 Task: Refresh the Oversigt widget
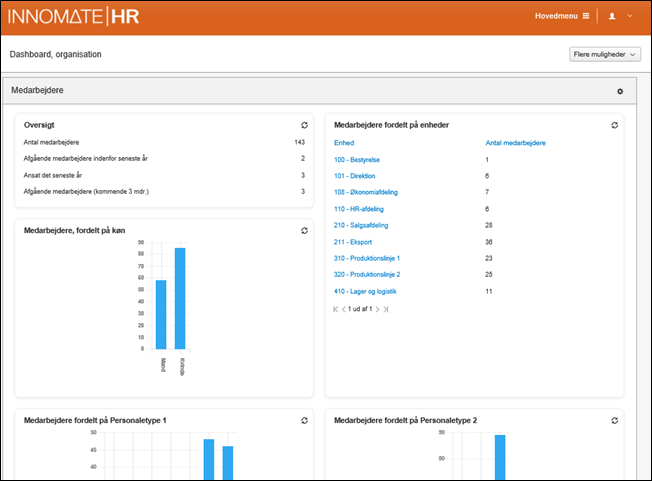point(304,125)
